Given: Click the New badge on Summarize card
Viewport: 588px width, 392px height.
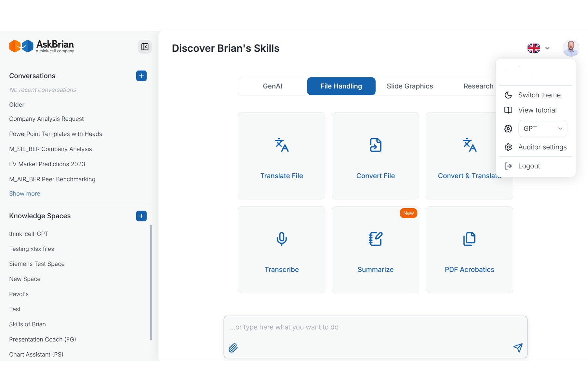Looking at the screenshot, I should (408, 213).
